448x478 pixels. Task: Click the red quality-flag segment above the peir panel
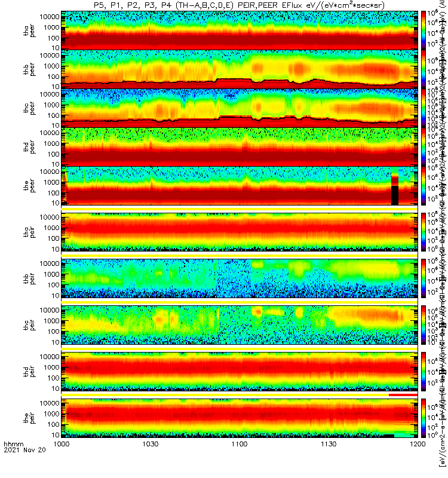403,395
